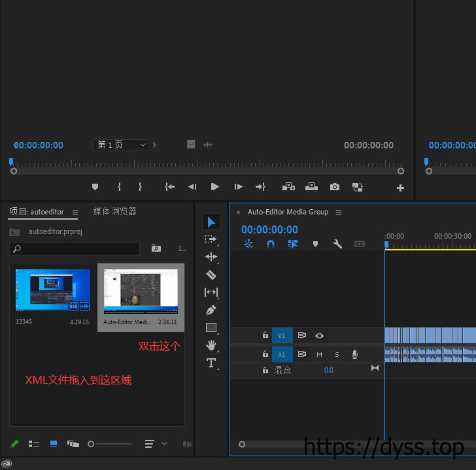Open the Auto-Editor Media Group panel menu
476x470 pixels.
(339, 212)
